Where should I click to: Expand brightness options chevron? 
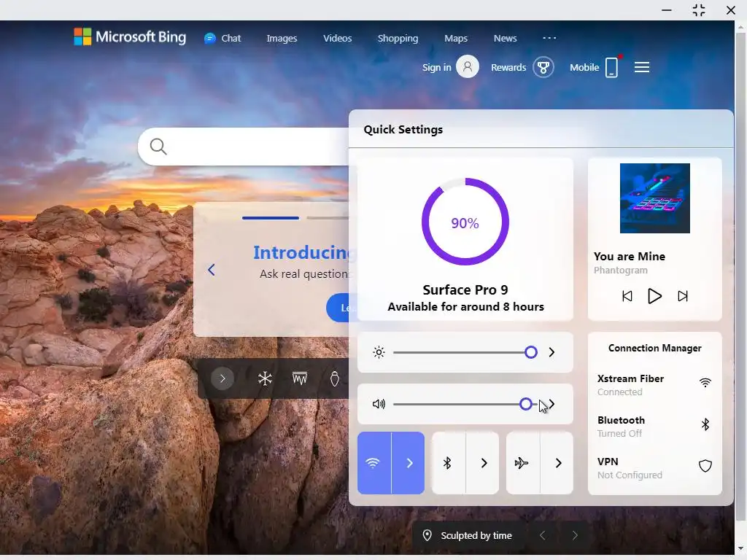point(551,352)
